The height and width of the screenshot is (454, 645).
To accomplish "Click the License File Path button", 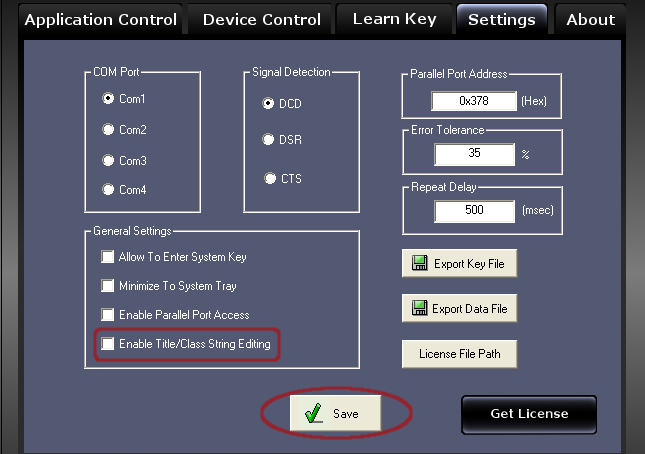I will [x=459, y=354].
